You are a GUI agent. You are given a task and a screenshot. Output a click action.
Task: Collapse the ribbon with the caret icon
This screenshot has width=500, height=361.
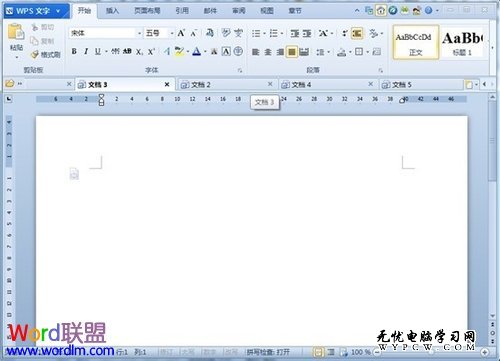[357, 11]
